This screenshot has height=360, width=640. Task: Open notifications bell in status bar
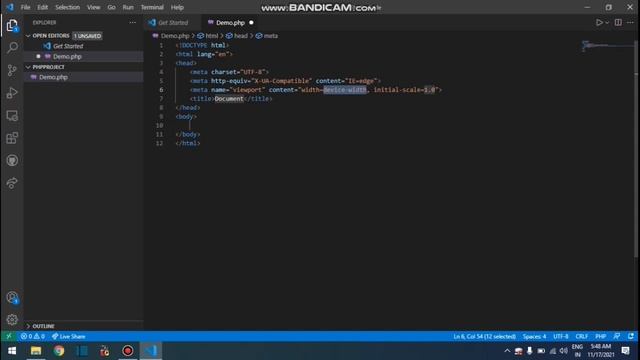(631, 336)
